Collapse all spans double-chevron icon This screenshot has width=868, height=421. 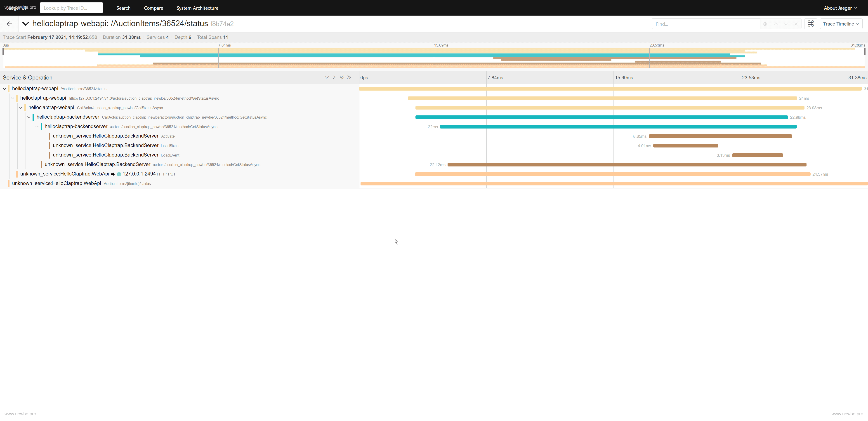342,77
